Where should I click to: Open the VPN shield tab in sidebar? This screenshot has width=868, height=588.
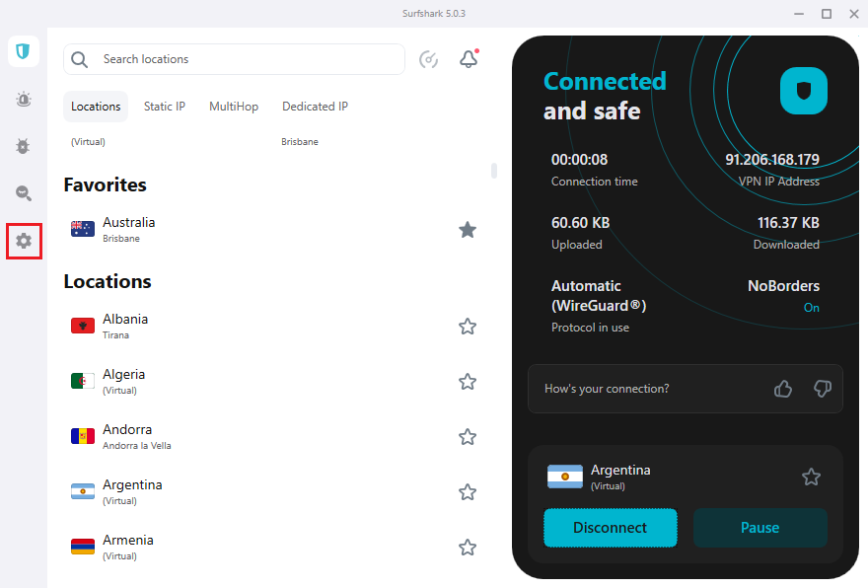24,51
